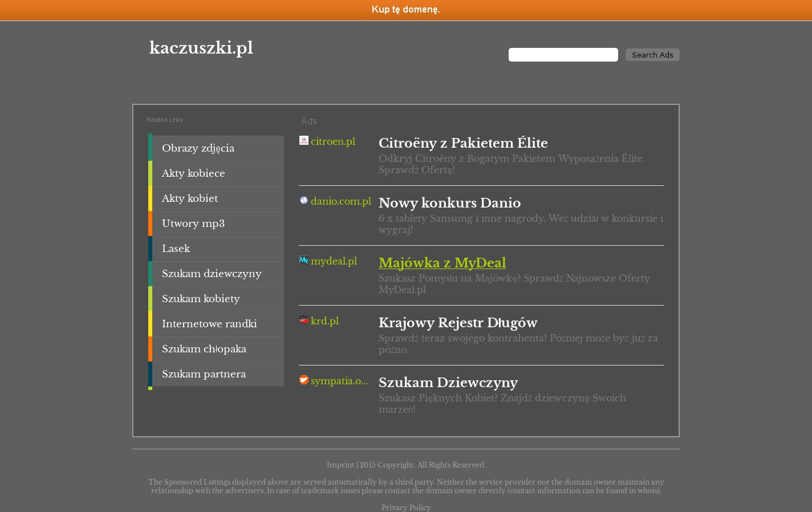Open the 'Obrazy zdjęcia' related link
This screenshot has width=812, height=512.
198,148
